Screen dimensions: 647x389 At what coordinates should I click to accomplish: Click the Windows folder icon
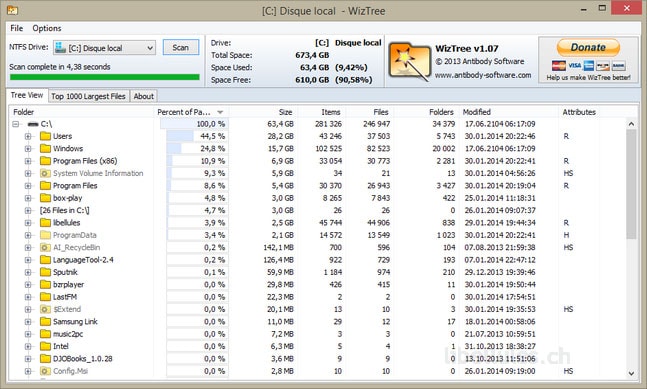[45, 149]
